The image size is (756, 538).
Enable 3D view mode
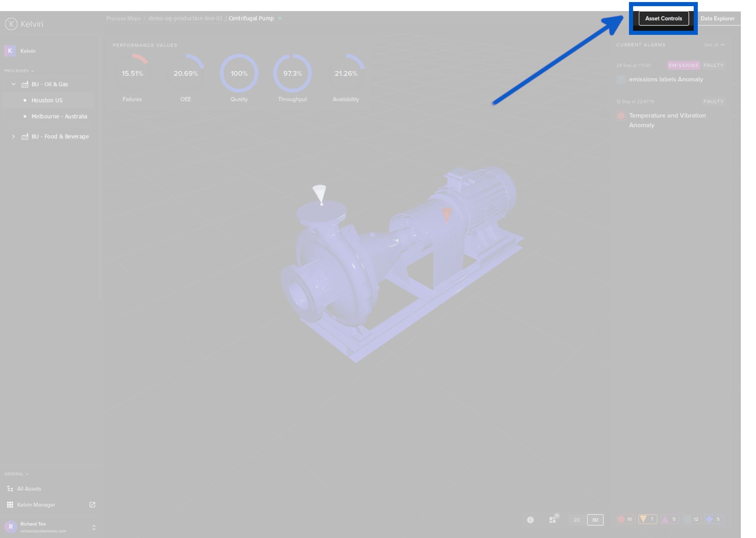point(595,520)
